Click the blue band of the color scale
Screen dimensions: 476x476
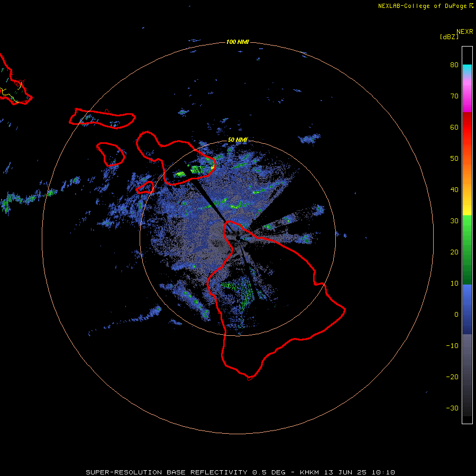[x=467, y=309]
